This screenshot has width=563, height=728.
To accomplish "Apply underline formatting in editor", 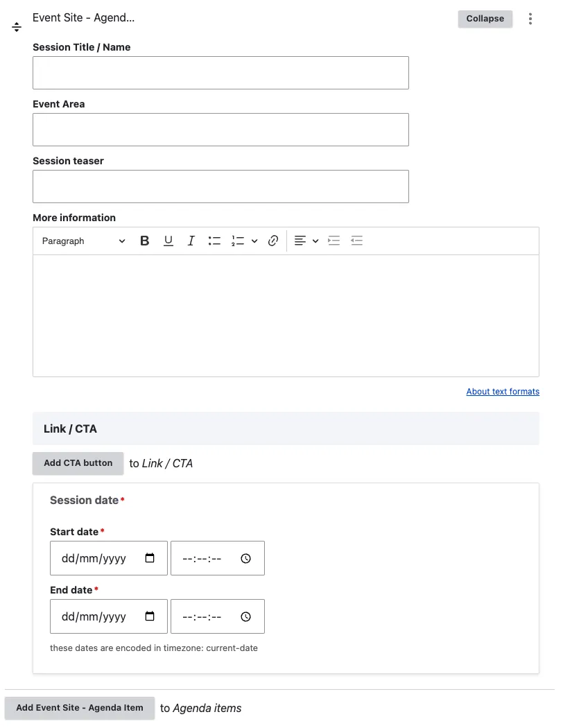I will pos(168,241).
